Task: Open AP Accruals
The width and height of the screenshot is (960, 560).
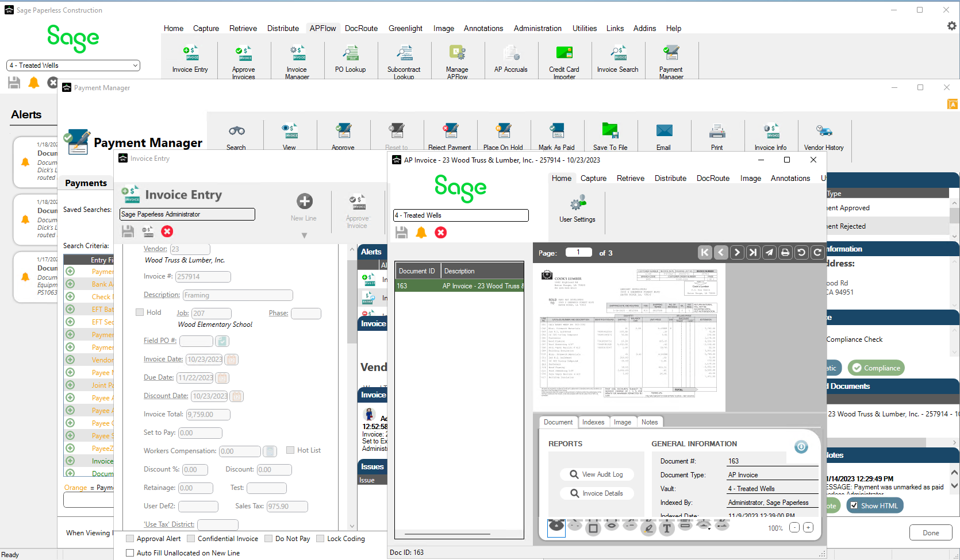Action: (510, 59)
